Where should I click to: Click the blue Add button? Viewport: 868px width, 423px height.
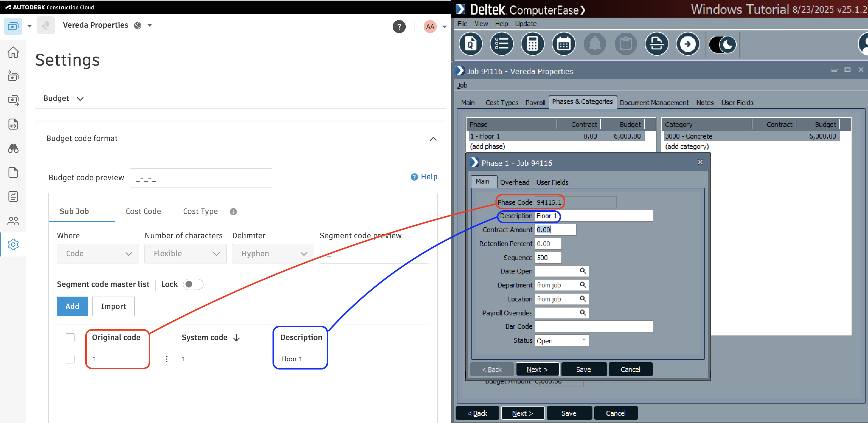[72, 306]
